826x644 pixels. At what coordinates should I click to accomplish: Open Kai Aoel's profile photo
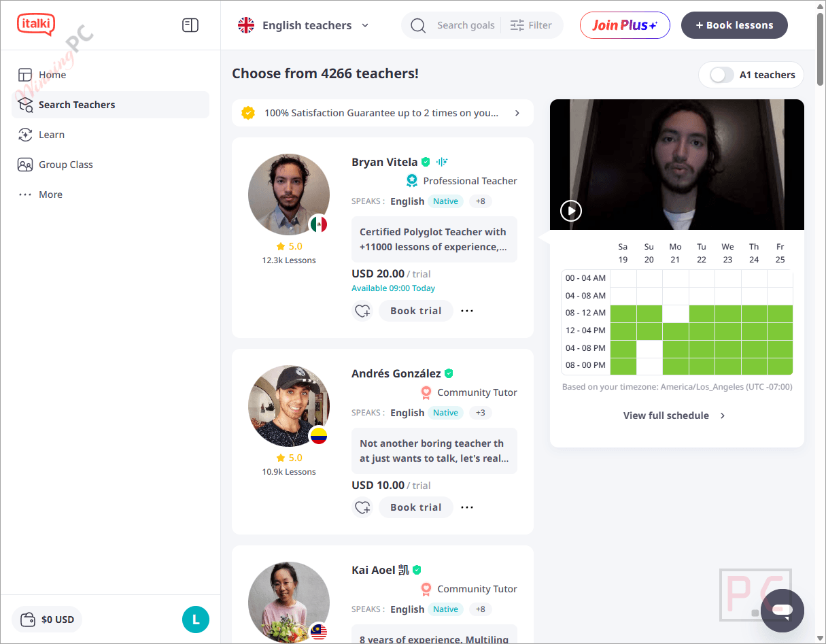(x=289, y=603)
